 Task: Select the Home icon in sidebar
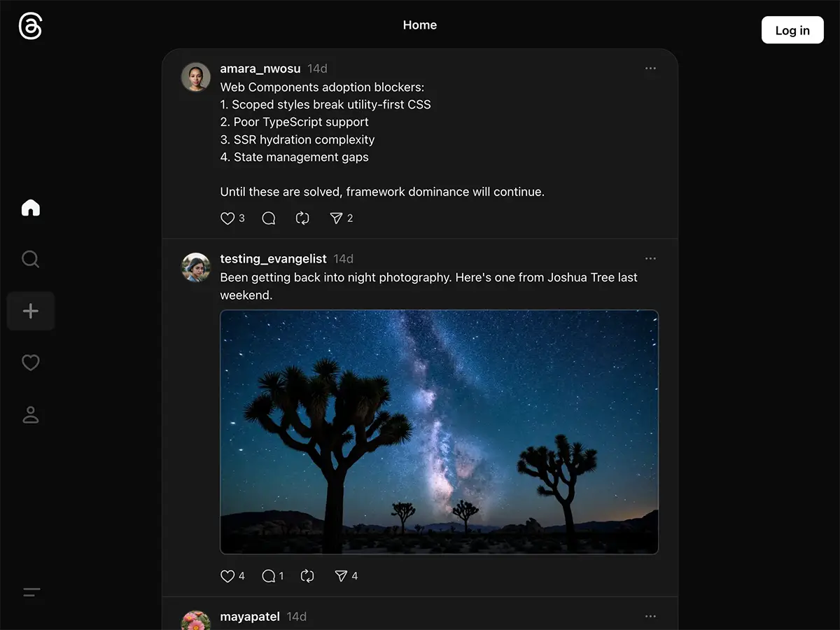point(30,207)
